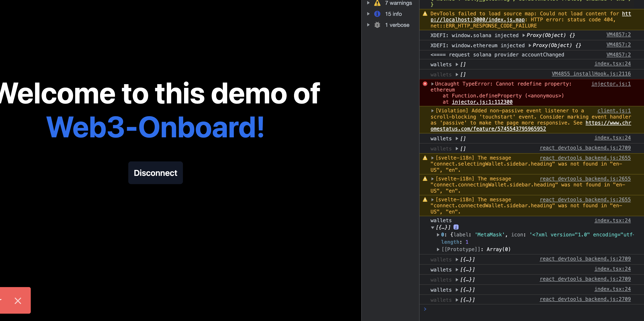
Task: Open the VM4855 installHook.js:2116 source link
Action: coord(591,74)
